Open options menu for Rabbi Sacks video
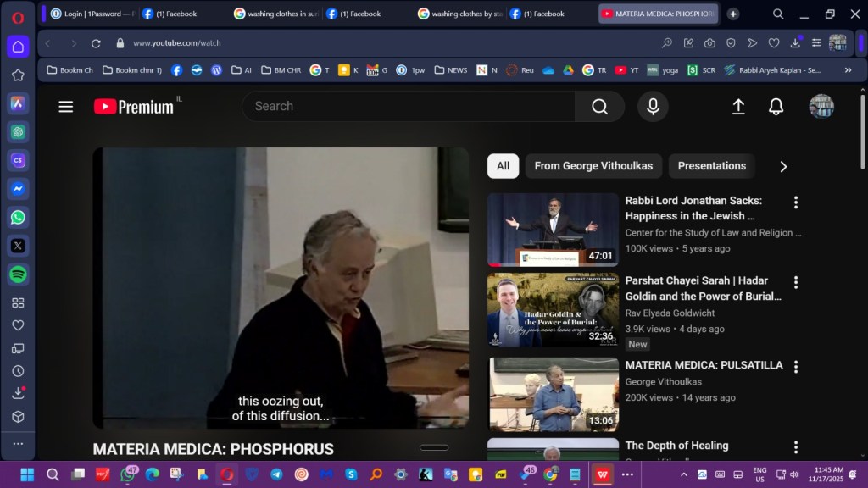The width and height of the screenshot is (868, 488). tap(795, 202)
